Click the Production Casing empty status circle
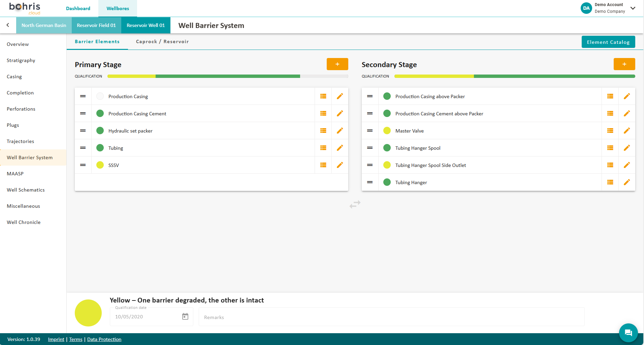This screenshot has width=644, height=345. [100, 96]
